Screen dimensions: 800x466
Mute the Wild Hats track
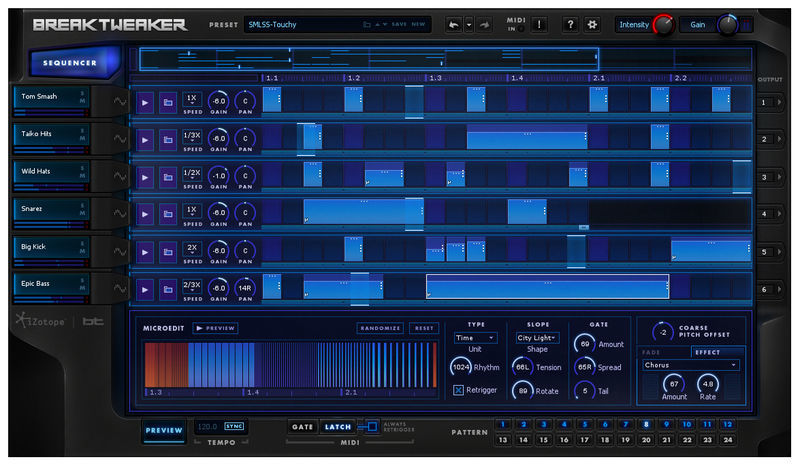click(x=82, y=176)
